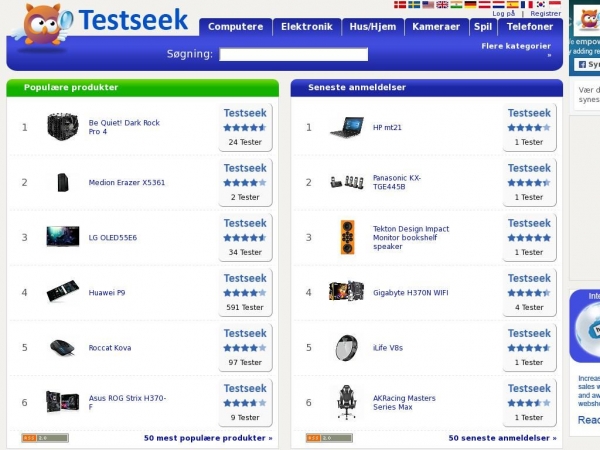Open the HP mt21 laptop image
Image resolution: width=600 pixels, height=450 pixels.
click(347, 127)
